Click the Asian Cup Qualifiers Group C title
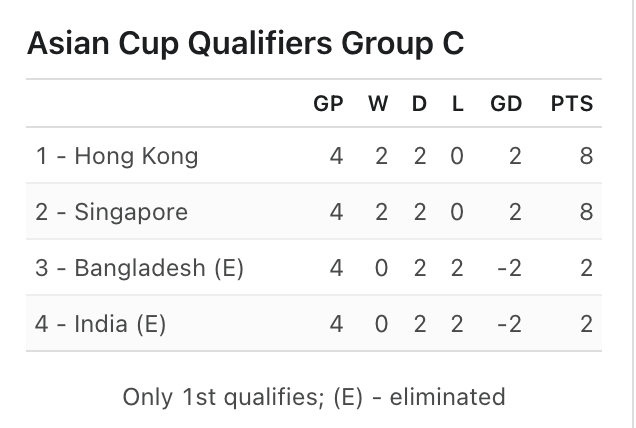Viewport: 636px width, 428px height. 245,45
